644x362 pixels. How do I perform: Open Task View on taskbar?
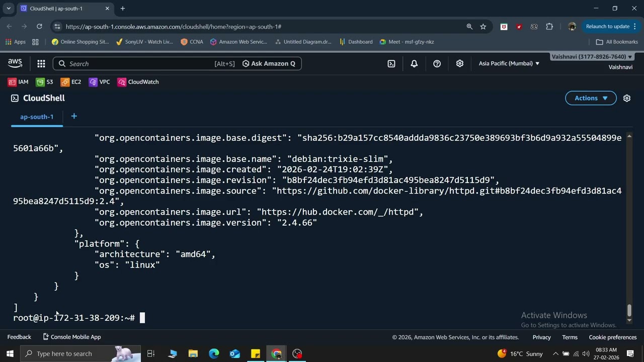(x=150, y=353)
